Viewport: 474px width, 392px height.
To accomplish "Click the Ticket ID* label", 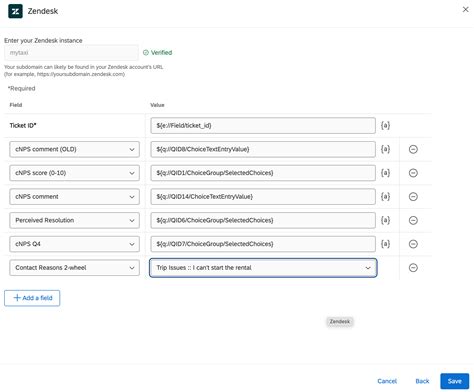I will pyautogui.click(x=23, y=126).
